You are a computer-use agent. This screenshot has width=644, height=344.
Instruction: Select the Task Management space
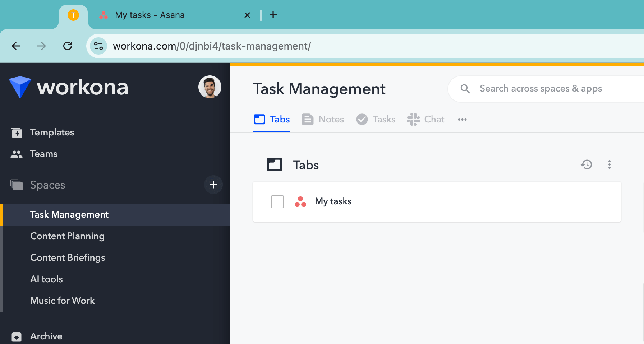click(x=115, y=215)
